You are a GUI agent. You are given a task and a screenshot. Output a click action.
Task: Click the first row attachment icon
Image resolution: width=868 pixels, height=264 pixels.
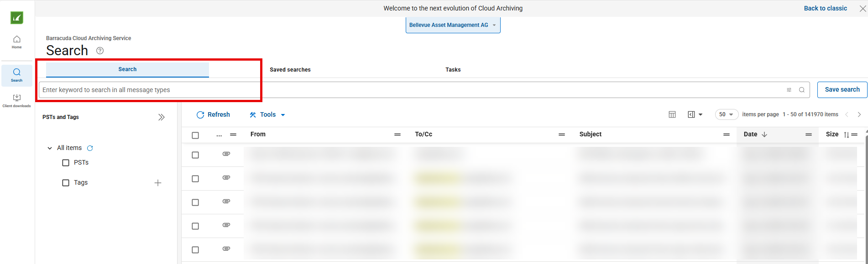point(226,154)
